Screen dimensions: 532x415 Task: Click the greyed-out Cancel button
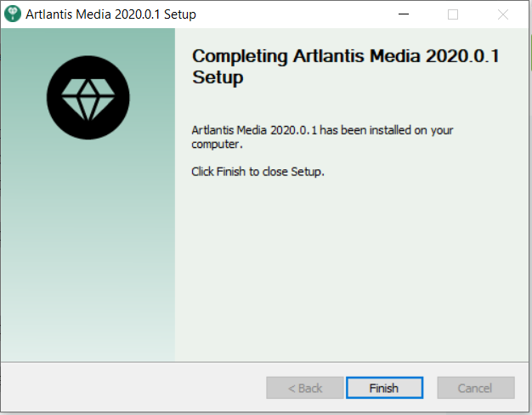[476, 388]
